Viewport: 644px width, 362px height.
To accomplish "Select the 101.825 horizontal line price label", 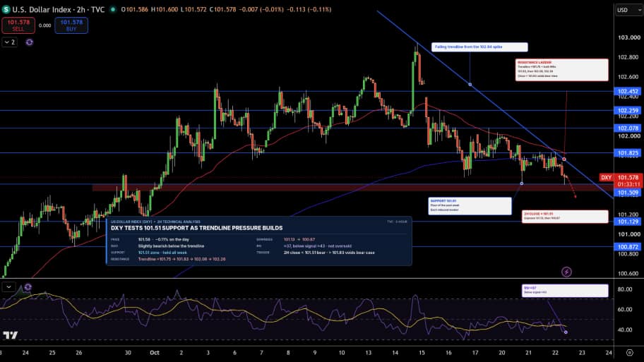I will click(628, 153).
